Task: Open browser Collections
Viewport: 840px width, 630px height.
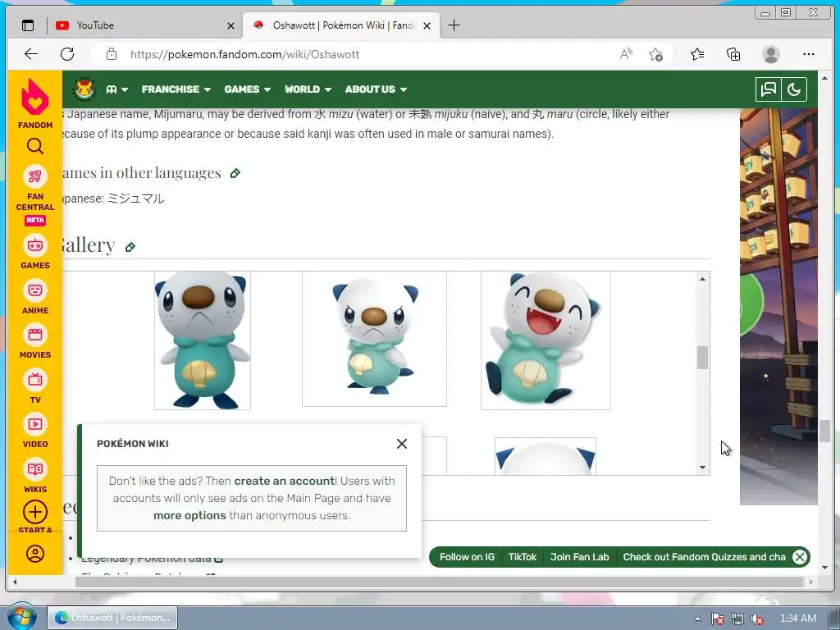Action: pyautogui.click(x=733, y=54)
